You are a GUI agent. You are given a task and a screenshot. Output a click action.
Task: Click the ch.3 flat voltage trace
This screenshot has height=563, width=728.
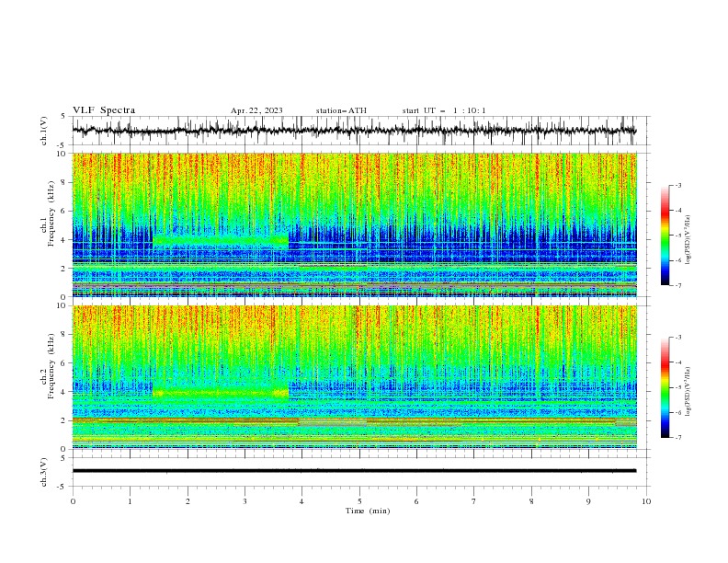click(354, 471)
